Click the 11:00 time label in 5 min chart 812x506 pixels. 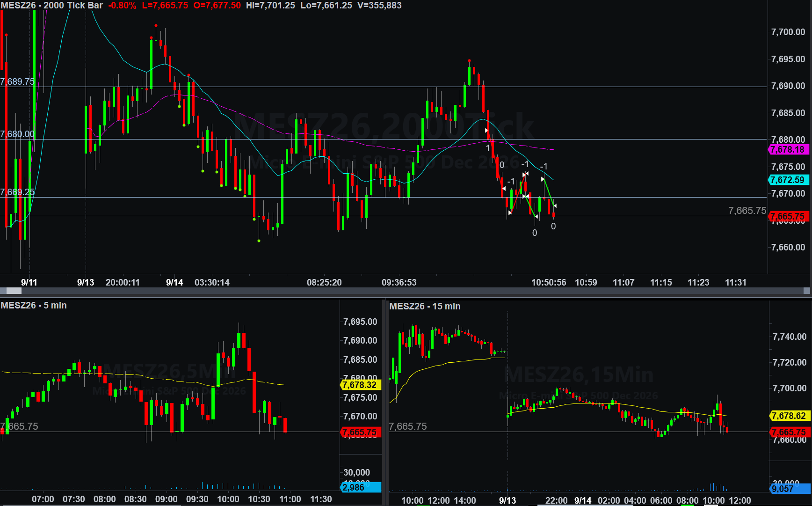pos(290,499)
